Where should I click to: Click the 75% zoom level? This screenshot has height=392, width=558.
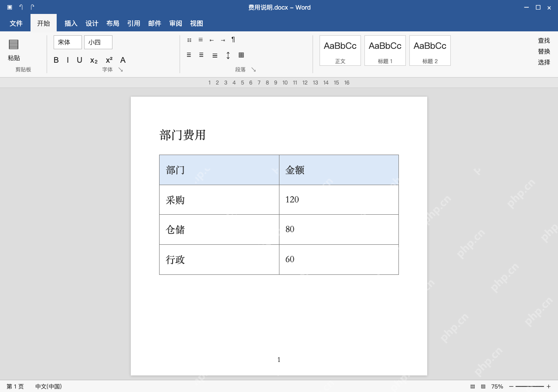[497, 386]
